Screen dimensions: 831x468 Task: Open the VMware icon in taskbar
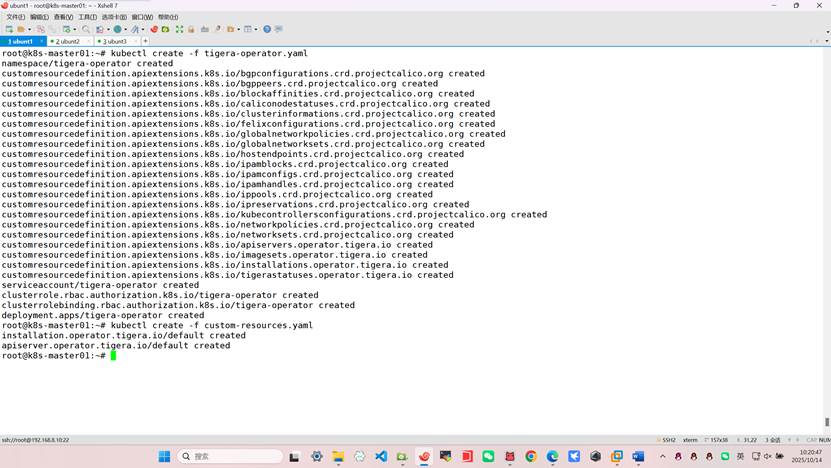tap(617, 456)
